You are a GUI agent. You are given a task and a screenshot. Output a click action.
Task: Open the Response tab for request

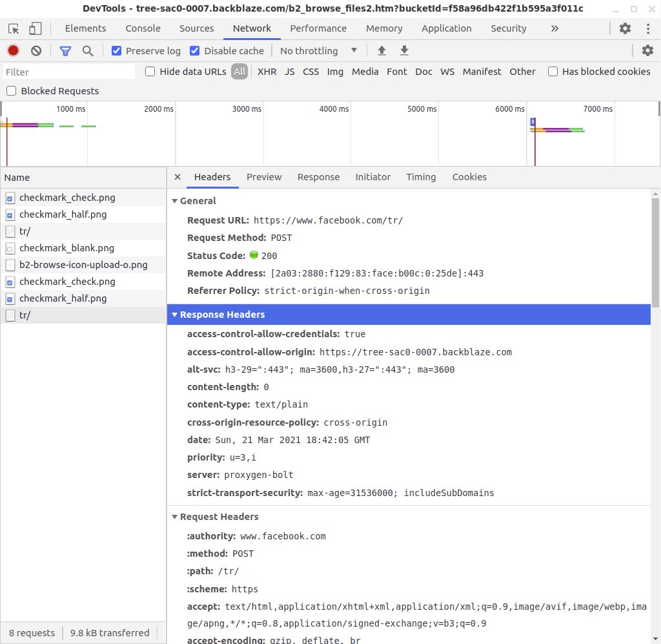pyautogui.click(x=318, y=177)
